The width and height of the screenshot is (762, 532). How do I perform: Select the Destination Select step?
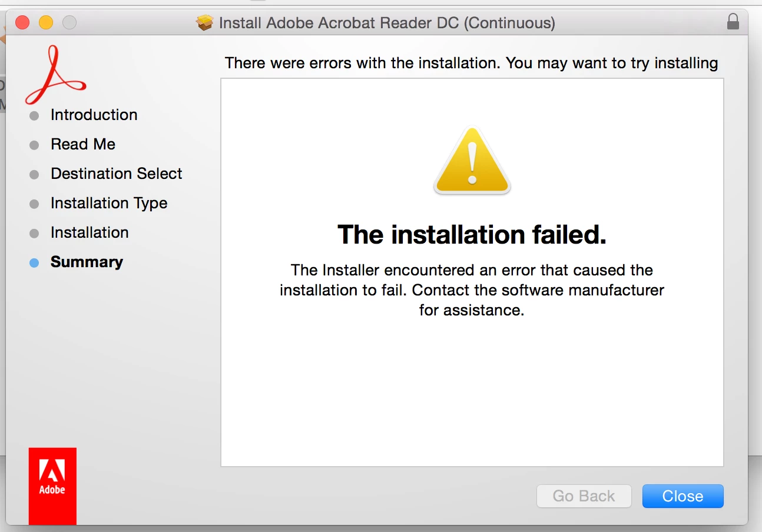(117, 174)
